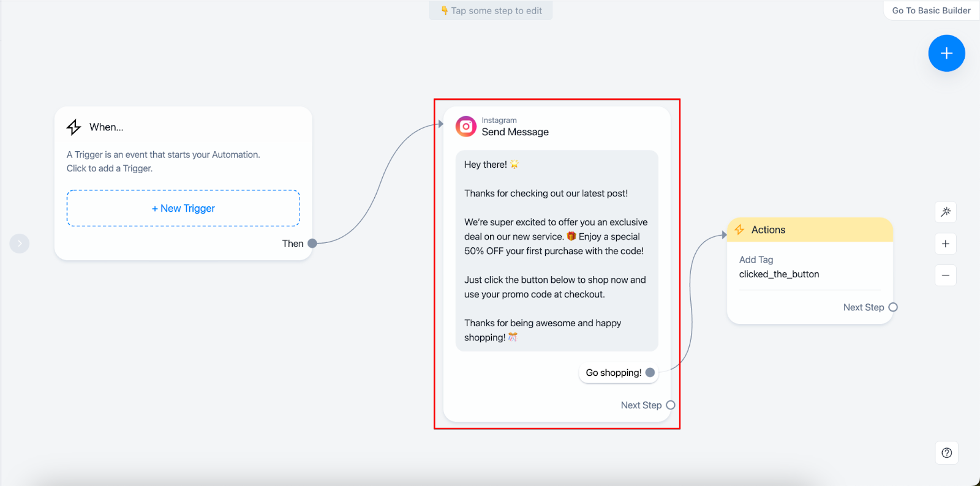
Task: Click the Go shopping! button
Action: (x=613, y=373)
